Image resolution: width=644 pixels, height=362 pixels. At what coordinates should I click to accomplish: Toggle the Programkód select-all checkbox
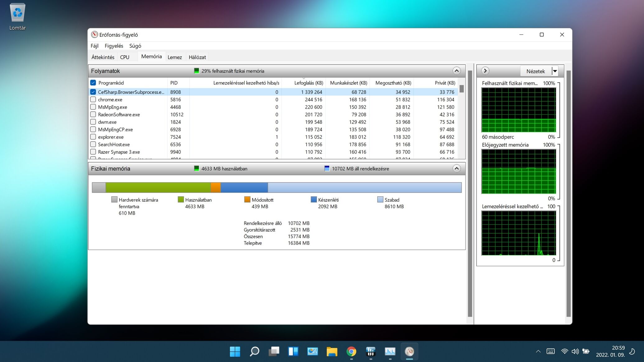pos(93,83)
